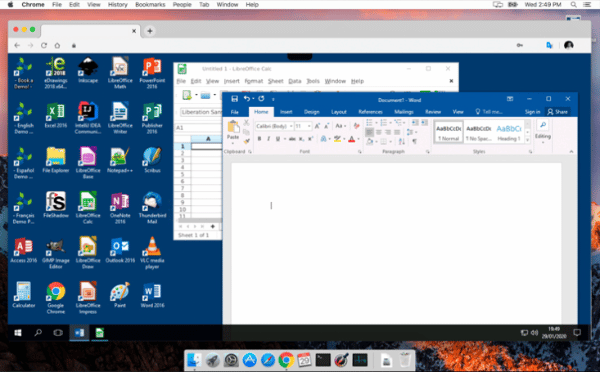The height and width of the screenshot is (372, 600).
Task: Toggle Center alignment in Word
Action: pos(378,132)
